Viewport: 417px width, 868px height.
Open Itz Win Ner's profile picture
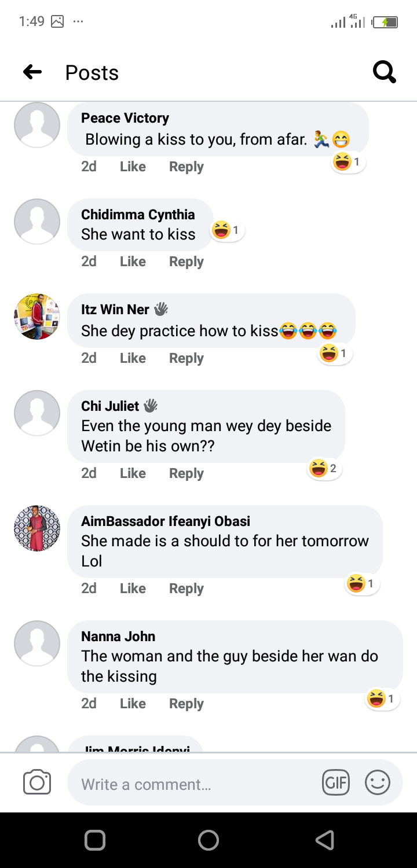click(x=37, y=317)
